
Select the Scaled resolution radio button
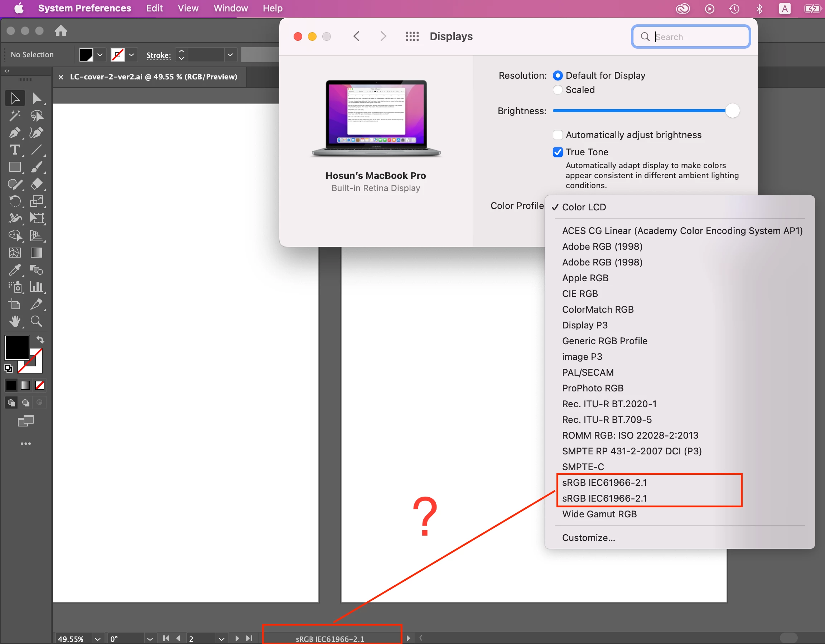558,90
